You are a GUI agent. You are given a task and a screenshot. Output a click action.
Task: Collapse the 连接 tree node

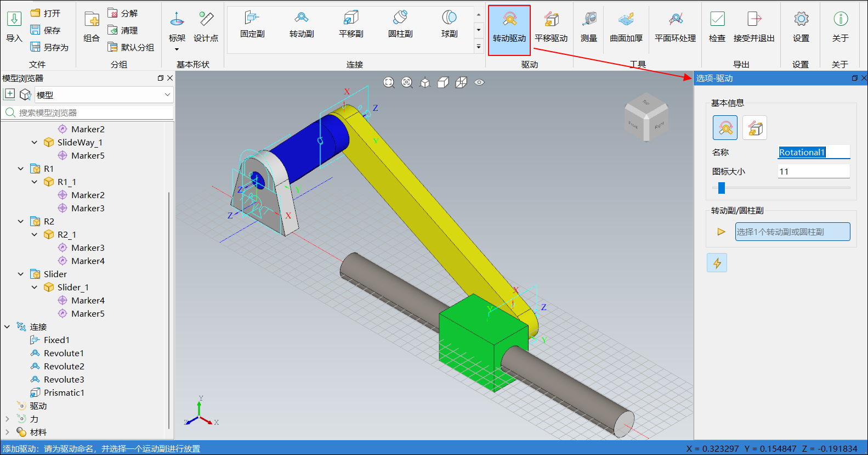[7, 327]
